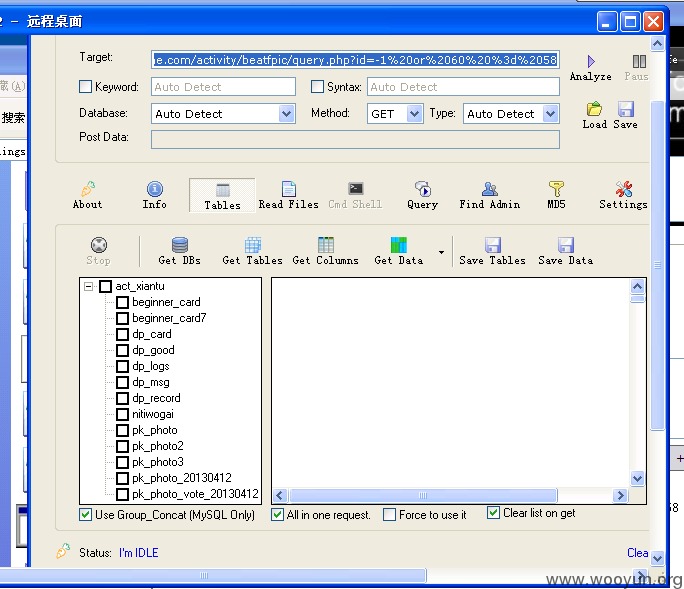Collapse the act_xiantu tree node
This screenshot has height=589, width=684.
(x=89, y=287)
